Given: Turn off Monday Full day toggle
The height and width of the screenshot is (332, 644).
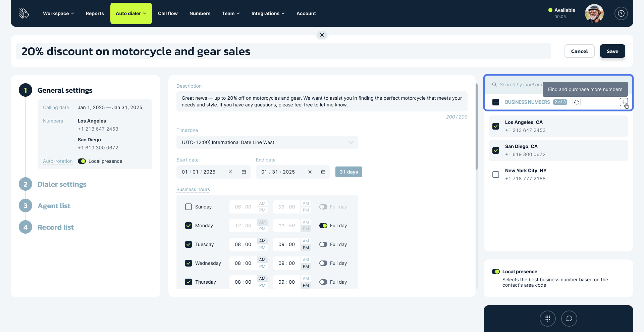Looking at the screenshot, I should [x=323, y=226].
